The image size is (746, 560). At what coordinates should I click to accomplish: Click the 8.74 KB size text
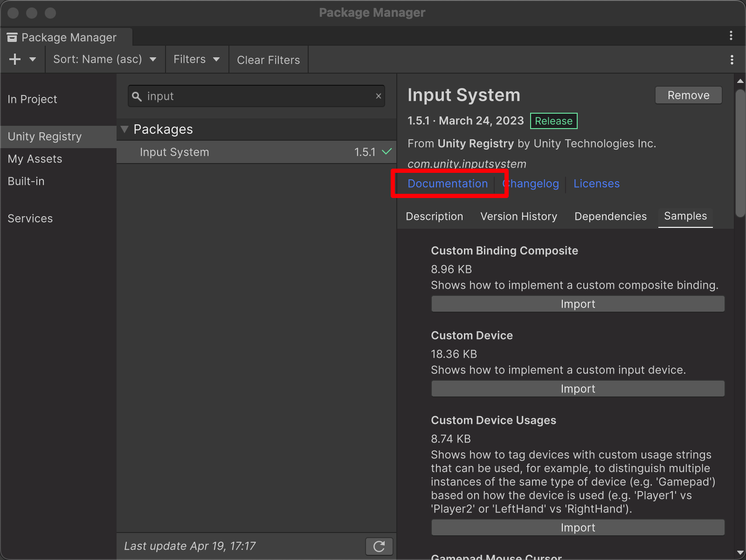coord(451,439)
